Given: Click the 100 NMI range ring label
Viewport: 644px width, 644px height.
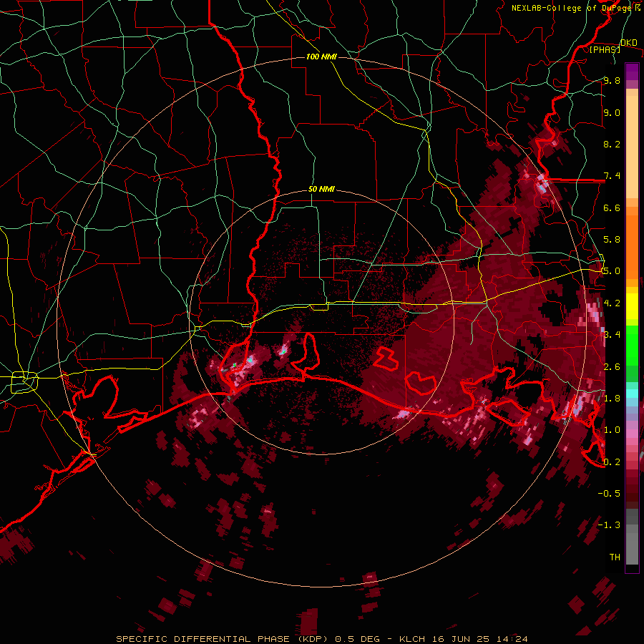Looking at the screenshot, I should (x=321, y=57).
